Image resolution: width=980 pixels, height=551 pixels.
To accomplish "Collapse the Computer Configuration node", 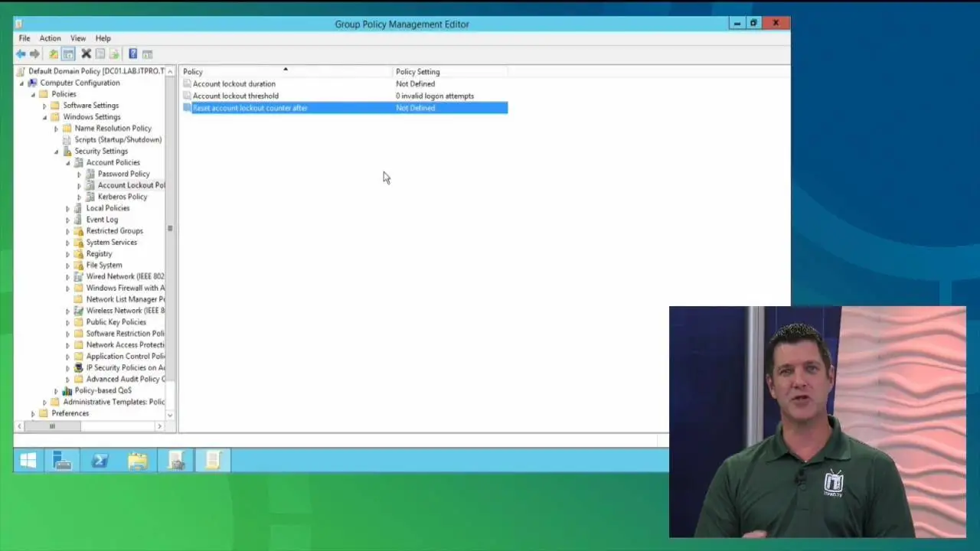I will pyautogui.click(x=21, y=83).
